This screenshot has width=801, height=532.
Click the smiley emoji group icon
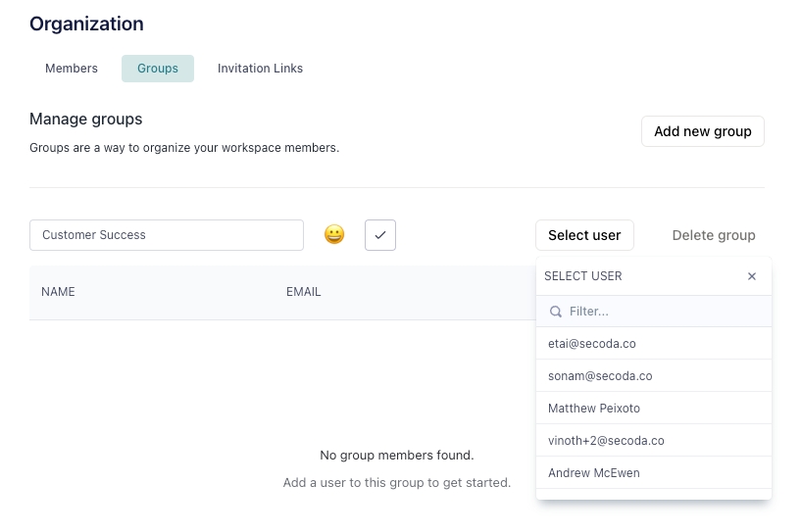(x=334, y=235)
